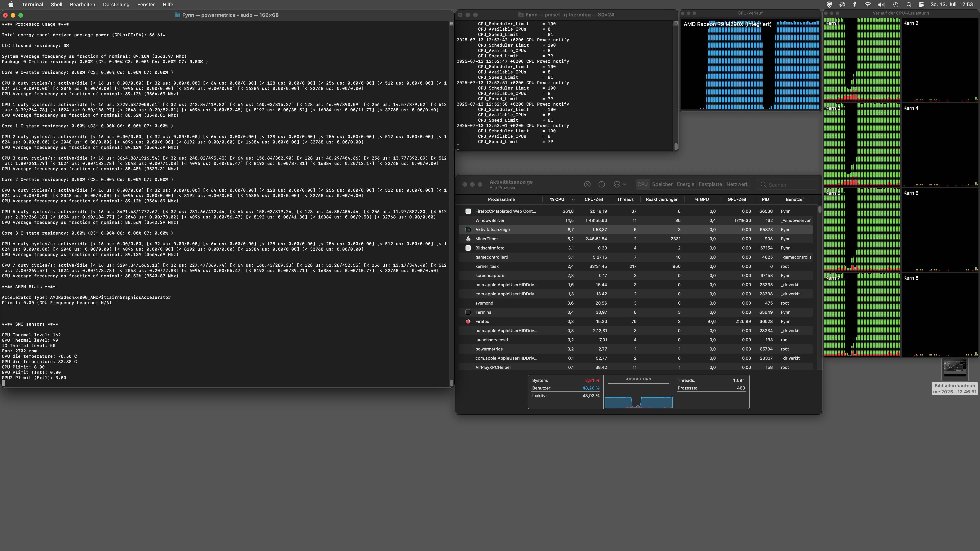Click the Suchen search field

click(787, 185)
